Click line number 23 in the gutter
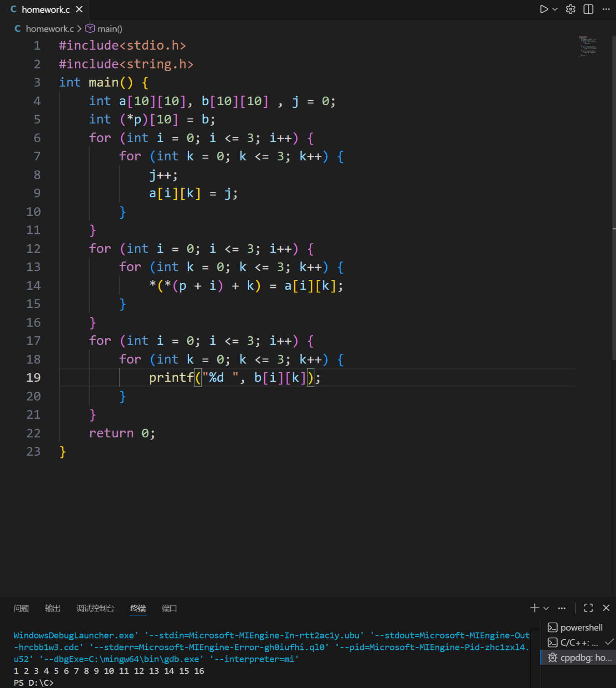616x688 pixels. 34,452
